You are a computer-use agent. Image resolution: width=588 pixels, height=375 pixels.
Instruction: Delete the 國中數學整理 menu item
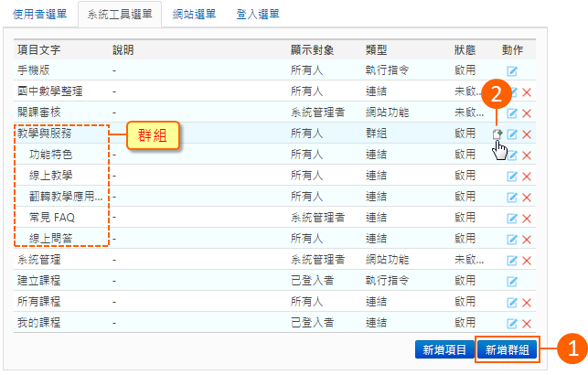pyautogui.click(x=527, y=91)
